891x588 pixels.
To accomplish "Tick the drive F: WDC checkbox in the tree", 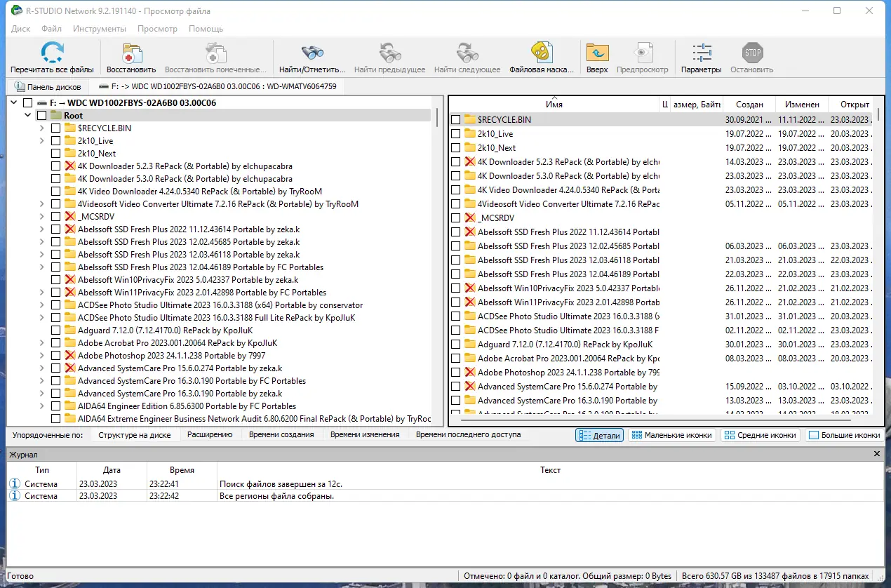I will coord(27,103).
